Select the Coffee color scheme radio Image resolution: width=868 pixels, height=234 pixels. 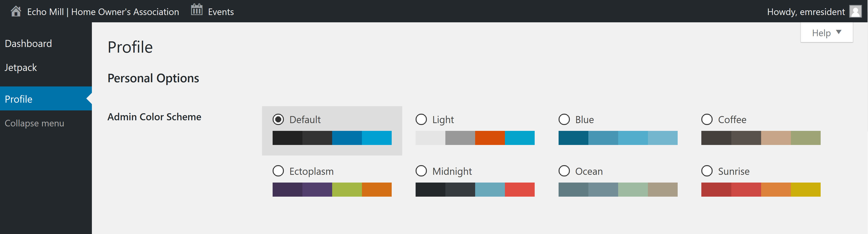707,119
